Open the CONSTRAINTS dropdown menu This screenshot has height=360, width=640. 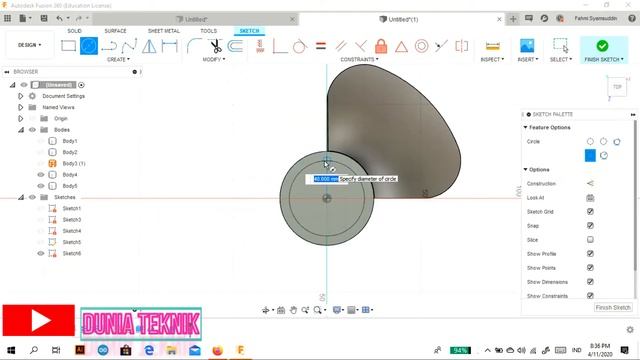360,60
